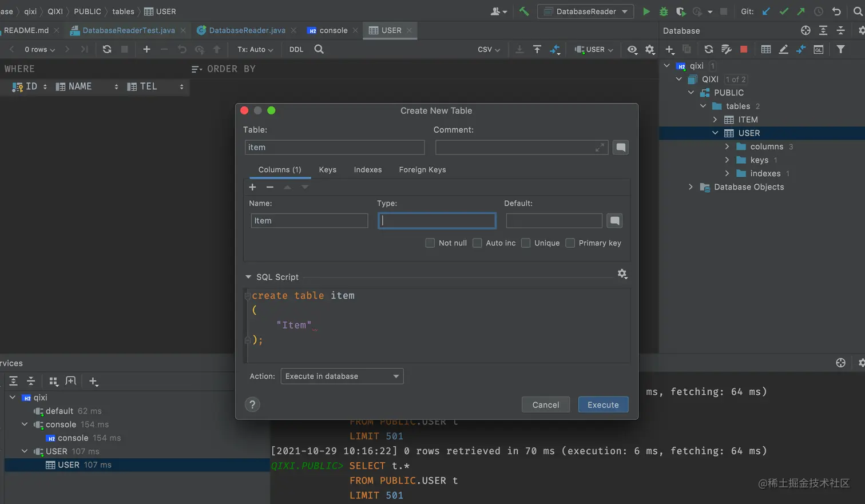The height and width of the screenshot is (504, 865).
Task: Open the 0 rows page size dropdown
Action: (x=39, y=49)
